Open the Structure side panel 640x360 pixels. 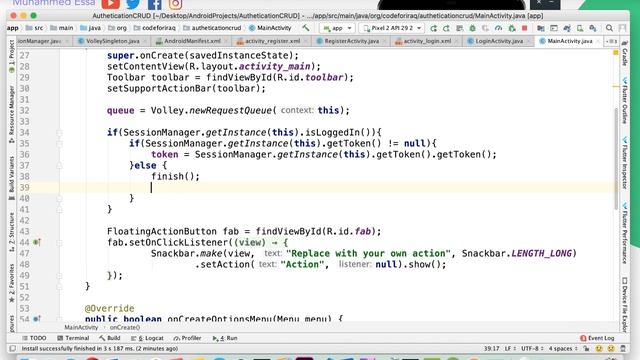(x=11, y=232)
